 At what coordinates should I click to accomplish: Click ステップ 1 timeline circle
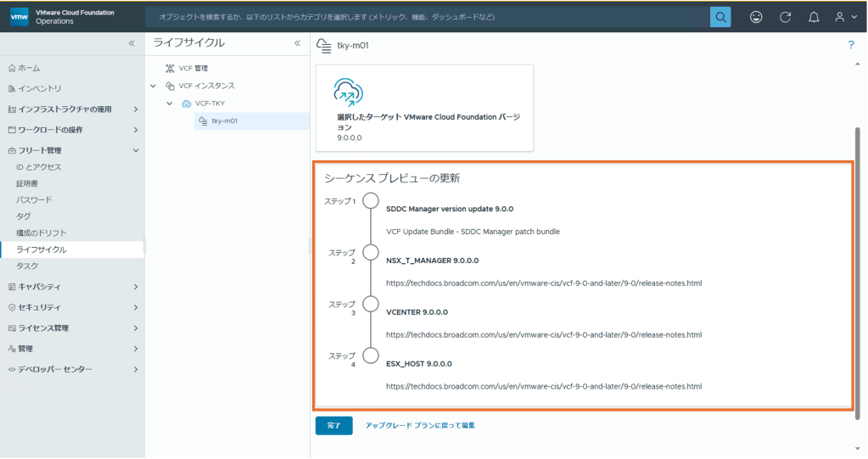pos(371,201)
